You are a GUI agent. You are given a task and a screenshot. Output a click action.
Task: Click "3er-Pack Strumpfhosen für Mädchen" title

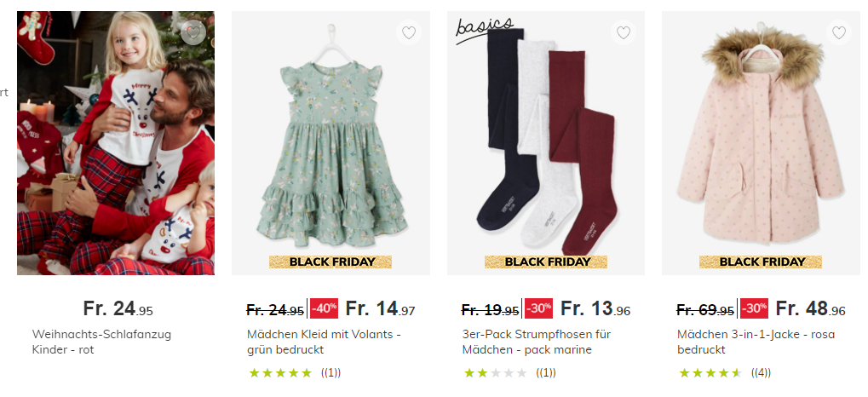(x=536, y=342)
